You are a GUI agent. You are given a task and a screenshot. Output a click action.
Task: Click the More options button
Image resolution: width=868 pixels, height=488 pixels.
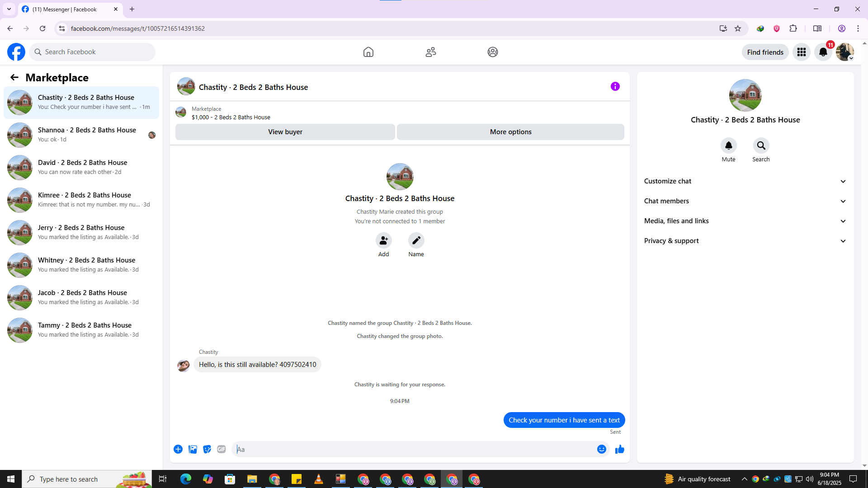(x=511, y=132)
